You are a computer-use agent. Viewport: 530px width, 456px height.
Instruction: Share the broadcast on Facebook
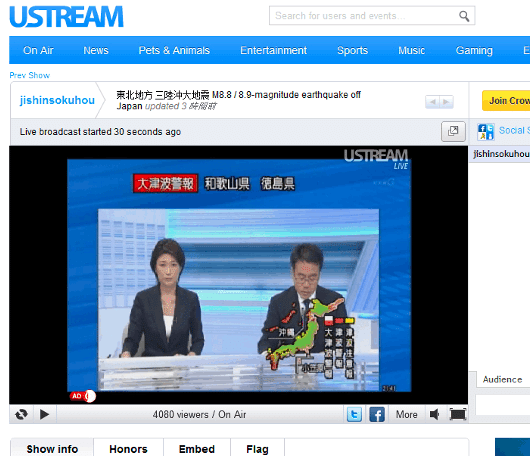[x=377, y=414]
